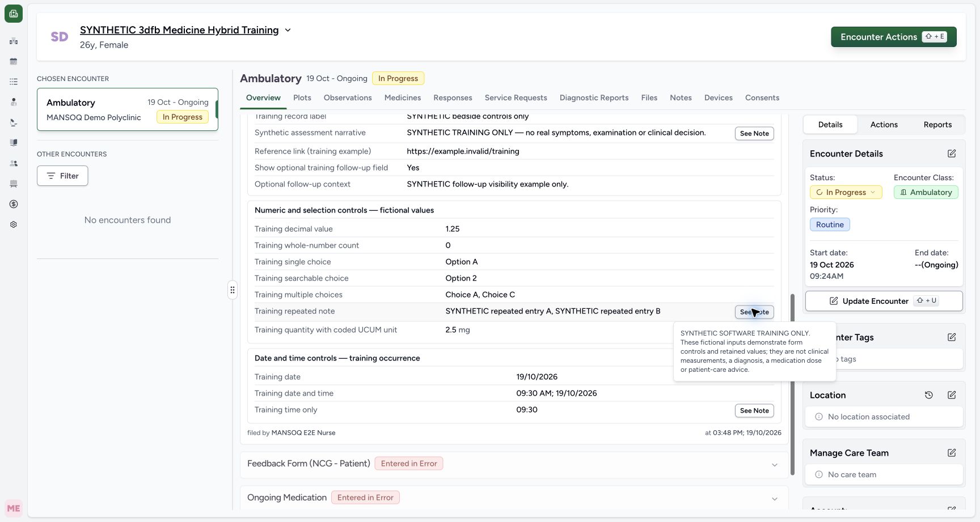Image resolution: width=980 pixels, height=522 pixels.
Task: Go to the Service Requests tab
Action: [516, 97]
